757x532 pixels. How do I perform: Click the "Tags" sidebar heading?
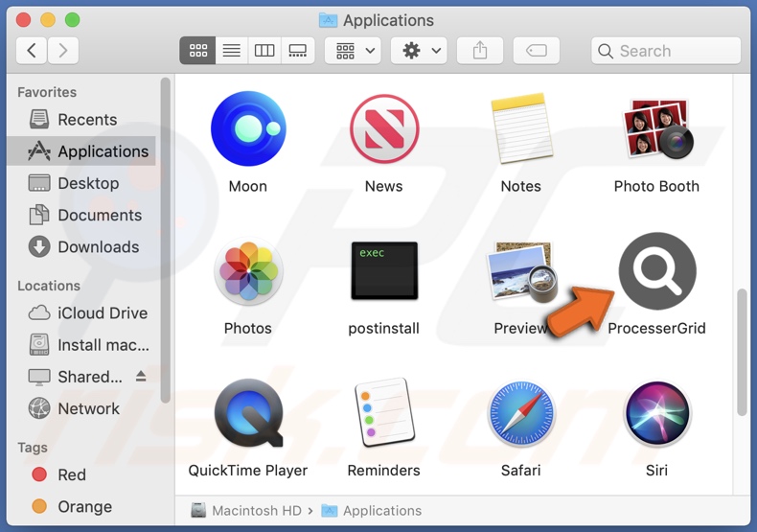click(x=33, y=448)
